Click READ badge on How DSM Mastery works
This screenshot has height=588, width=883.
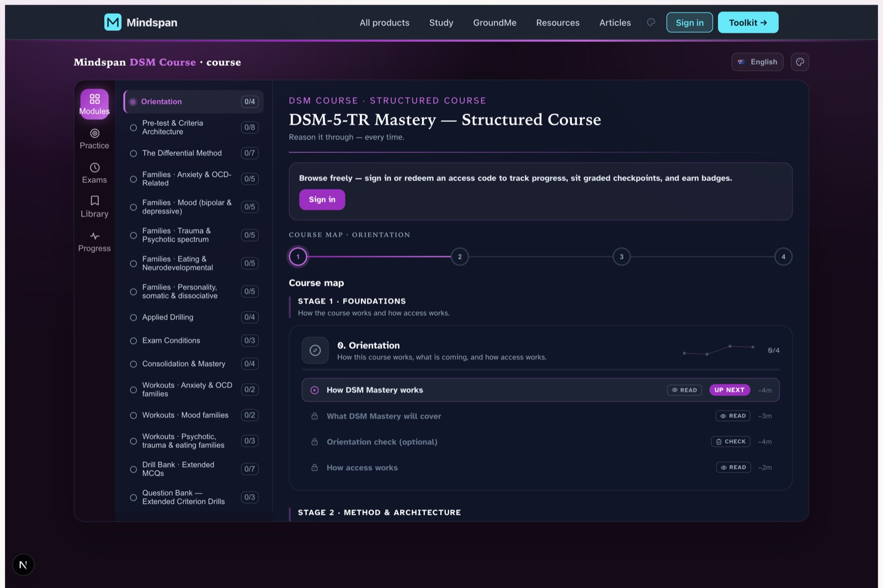click(684, 390)
